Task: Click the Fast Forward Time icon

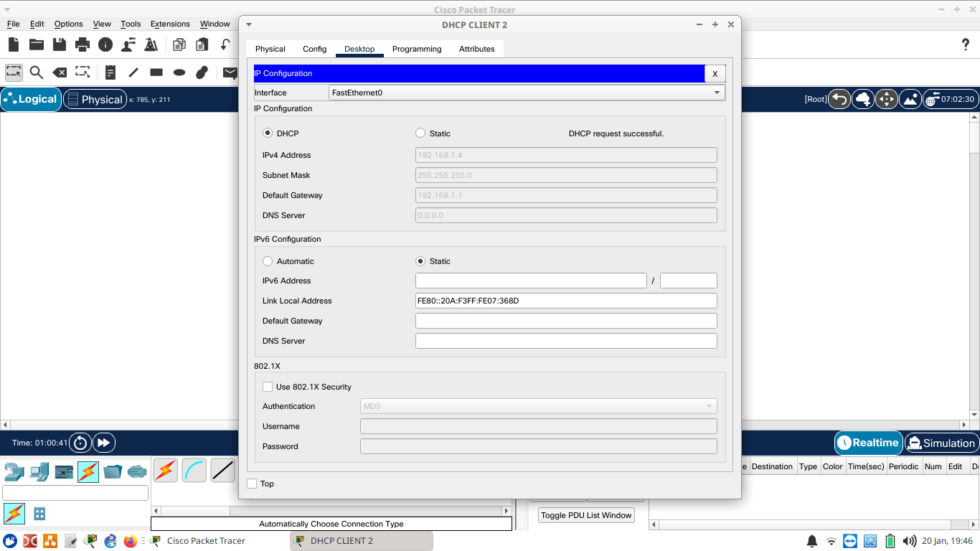Action: (x=103, y=443)
